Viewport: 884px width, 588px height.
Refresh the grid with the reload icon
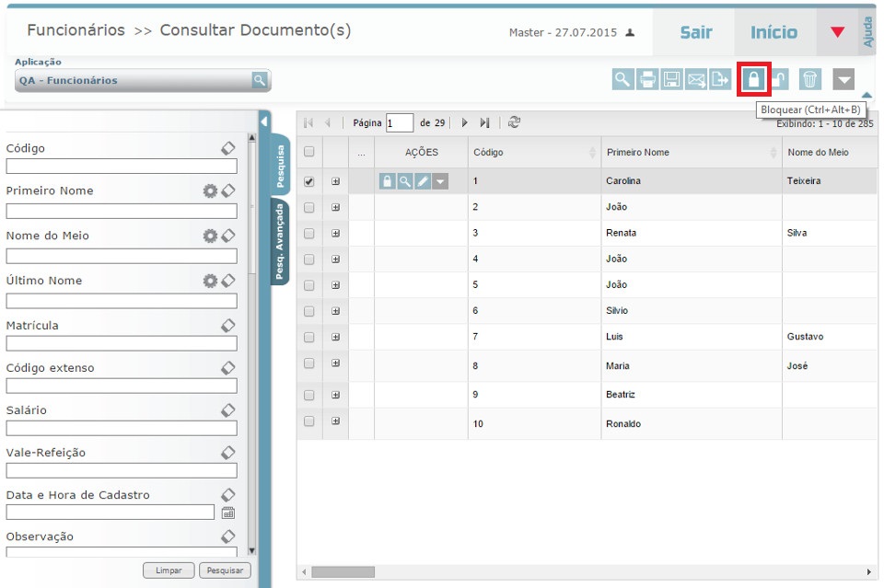point(514,122)
